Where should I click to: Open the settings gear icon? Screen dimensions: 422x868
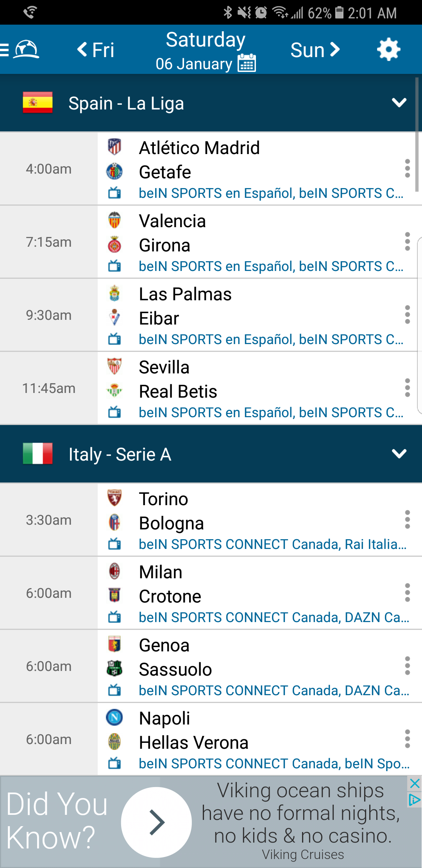click(388, 50)
